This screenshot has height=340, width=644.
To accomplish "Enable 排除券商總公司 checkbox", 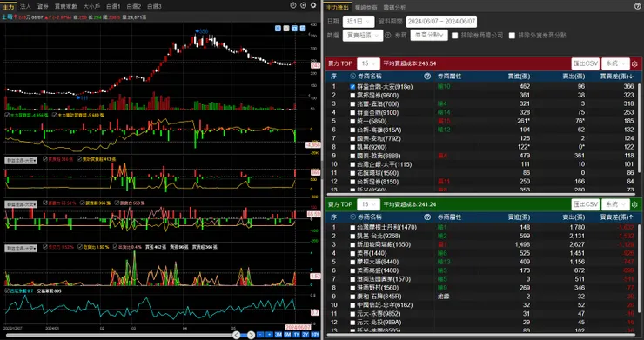I will point(454,36).
